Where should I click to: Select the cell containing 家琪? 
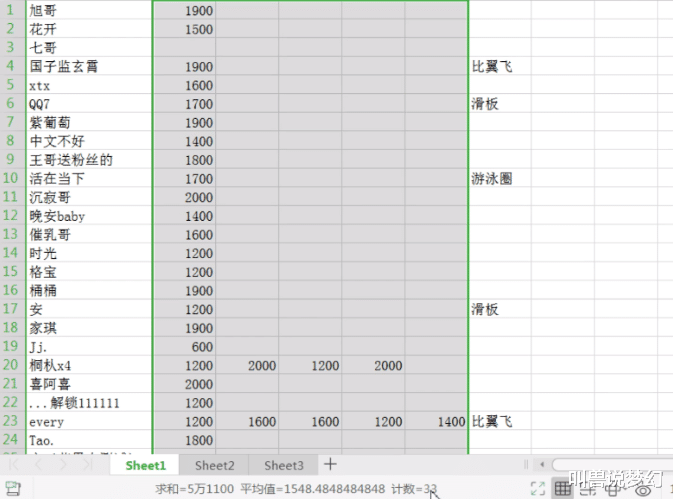(x=89, y=328)
